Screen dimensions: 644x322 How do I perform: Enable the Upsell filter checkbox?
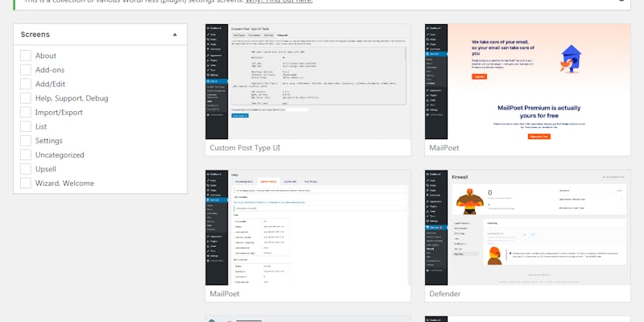click(26, 169)
